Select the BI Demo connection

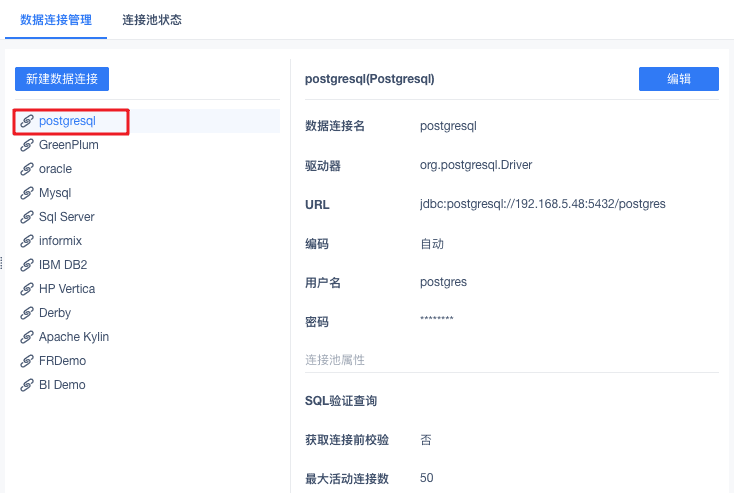tap(62, 385)
